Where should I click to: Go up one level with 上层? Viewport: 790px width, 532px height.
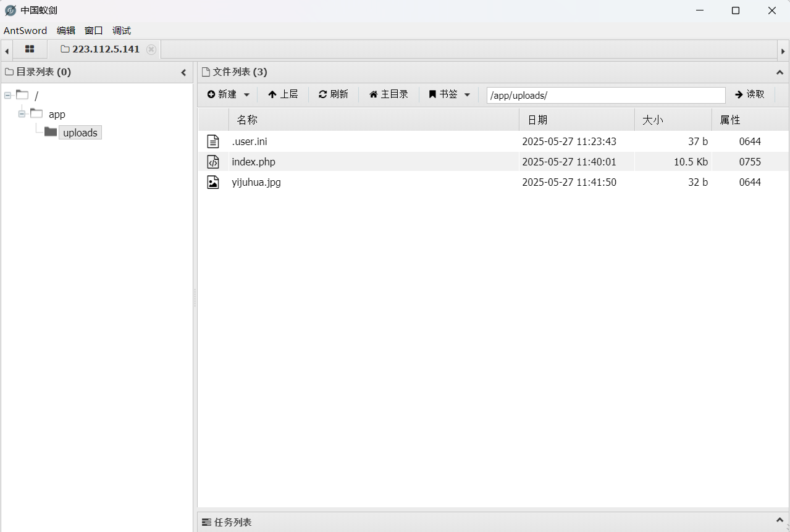tap(283, 94)
